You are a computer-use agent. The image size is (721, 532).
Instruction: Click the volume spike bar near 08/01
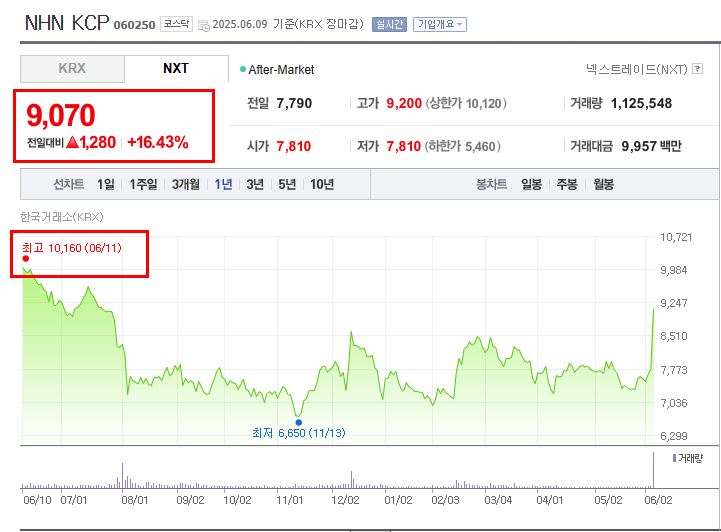tap(122, 475)
